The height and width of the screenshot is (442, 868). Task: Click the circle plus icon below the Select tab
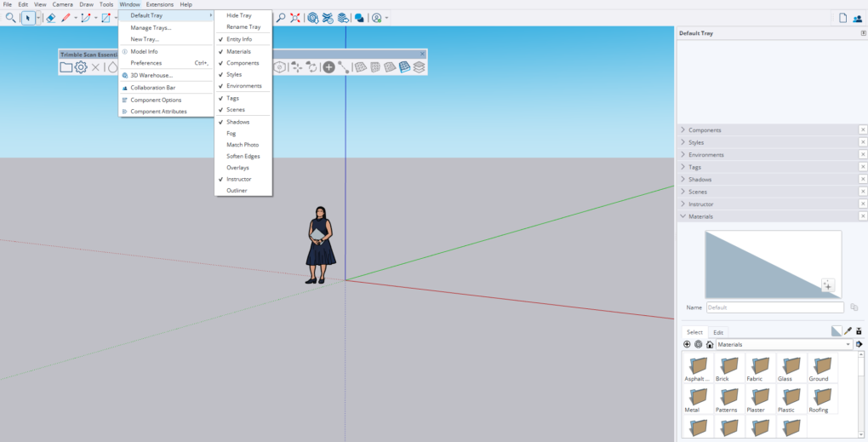coord(687,345)
